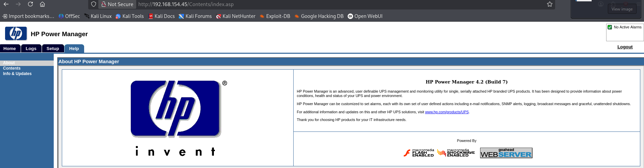Open Import bookmarks bookmark
This screenshot has height=168, width=644.
[28, 16]
